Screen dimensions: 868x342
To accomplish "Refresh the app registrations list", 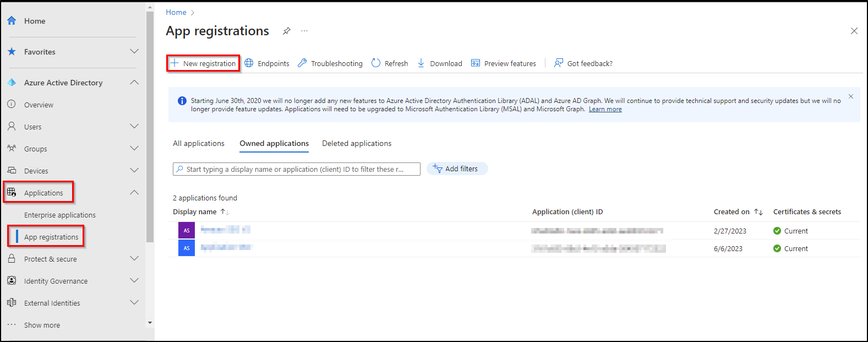I will [390, 63].
